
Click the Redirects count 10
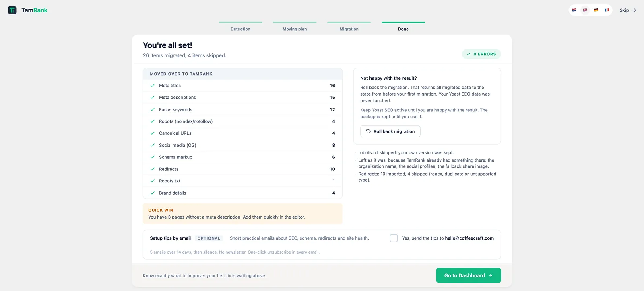332,169
